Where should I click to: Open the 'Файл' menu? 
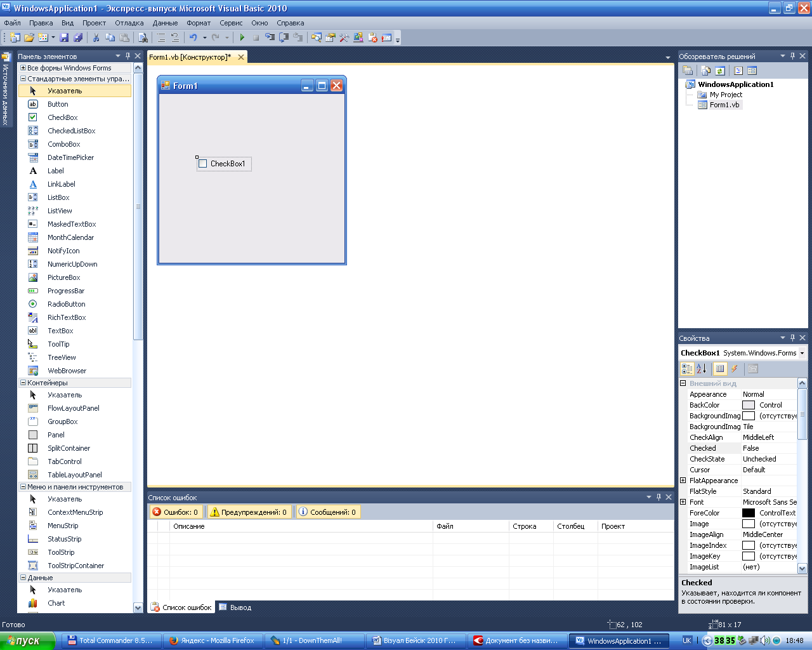(x=12, y=23)
